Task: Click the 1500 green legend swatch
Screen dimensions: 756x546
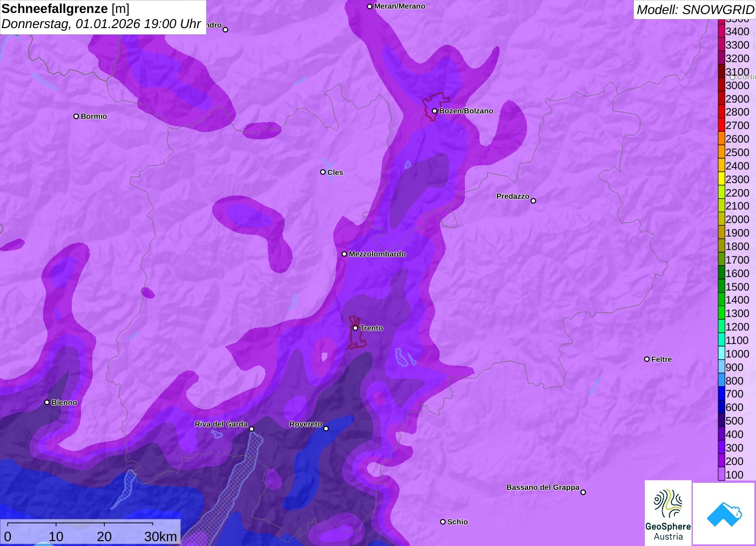Action: pyautogui.click(x=721, y=286)
